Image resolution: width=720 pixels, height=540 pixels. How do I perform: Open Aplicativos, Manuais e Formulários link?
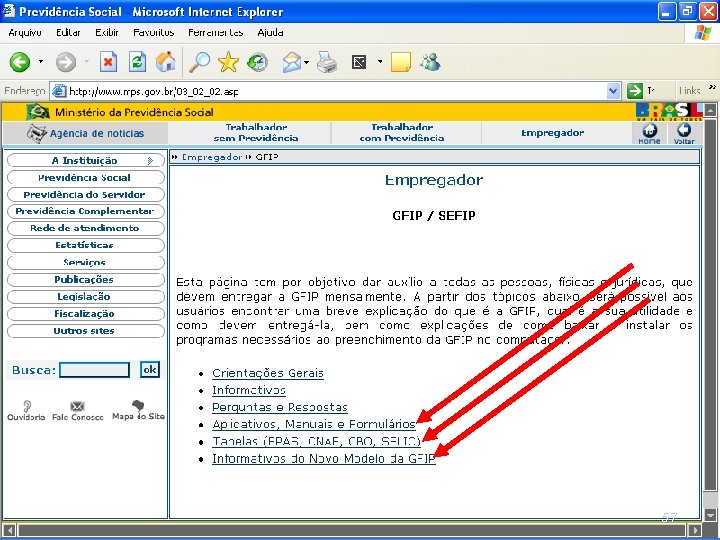click(314, 424)
